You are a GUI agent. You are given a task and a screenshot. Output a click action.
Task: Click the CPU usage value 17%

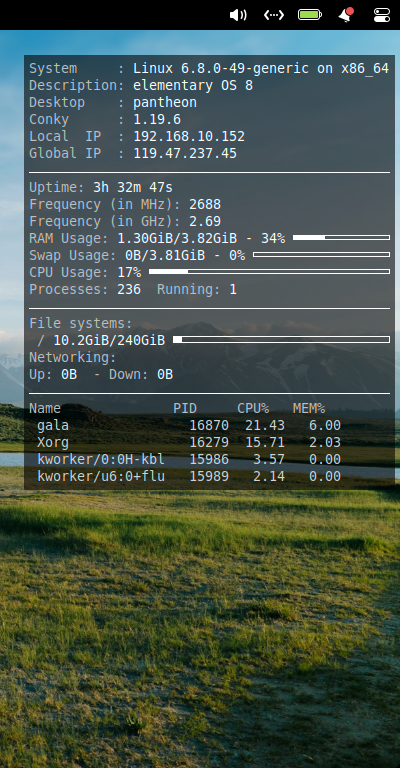click(129, 272)
